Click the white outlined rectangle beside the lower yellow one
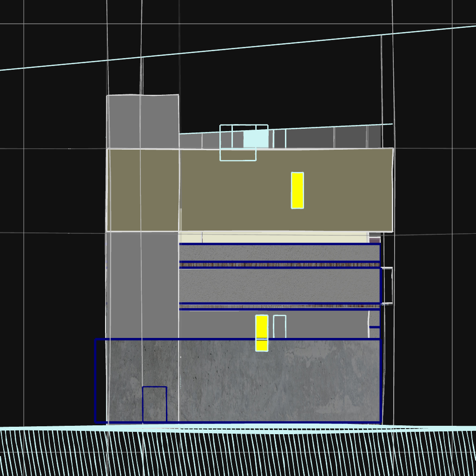The height and width of the screenshot is (476, 476). pos(279,326)
